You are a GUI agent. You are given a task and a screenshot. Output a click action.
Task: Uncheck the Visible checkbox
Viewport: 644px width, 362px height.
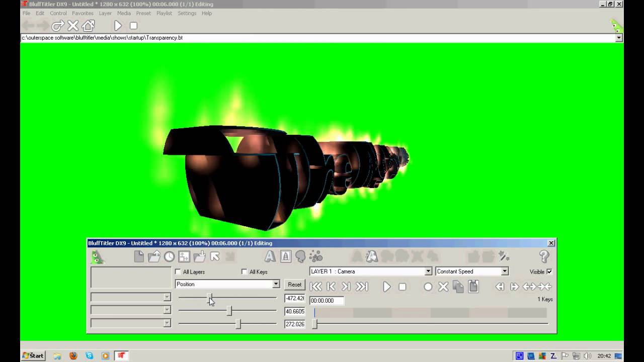(x=549, y=271)
